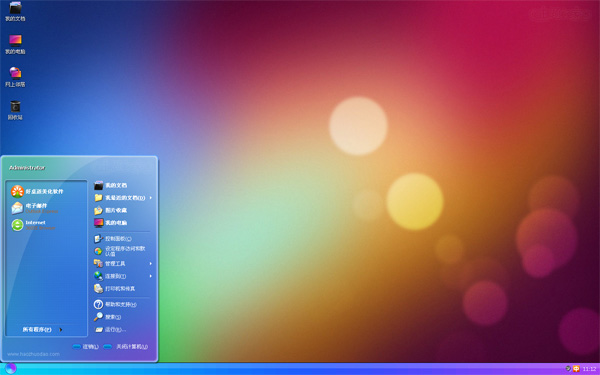Select the 回收站 recycle bin desktop icon
600x375 pixels.
15,110
